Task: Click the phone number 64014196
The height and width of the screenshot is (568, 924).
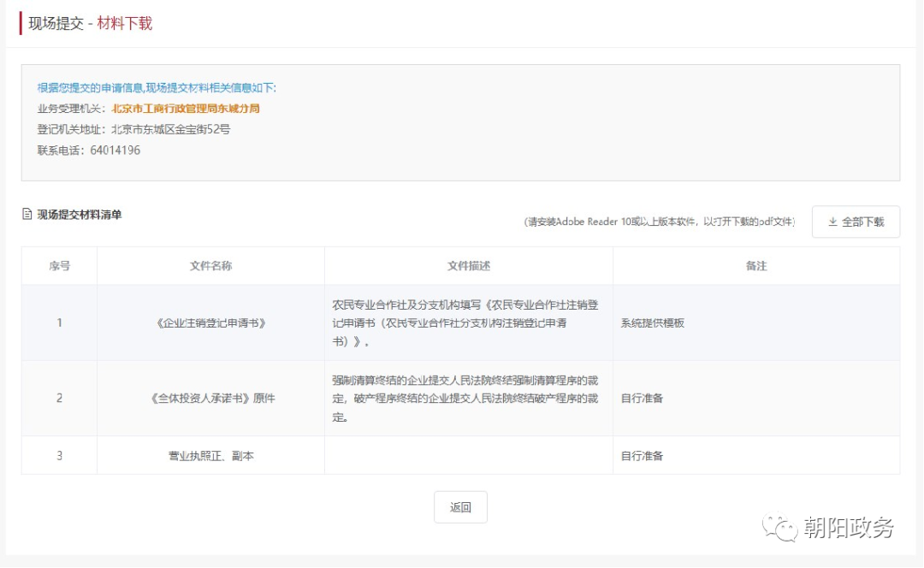Action: (115, 151)
